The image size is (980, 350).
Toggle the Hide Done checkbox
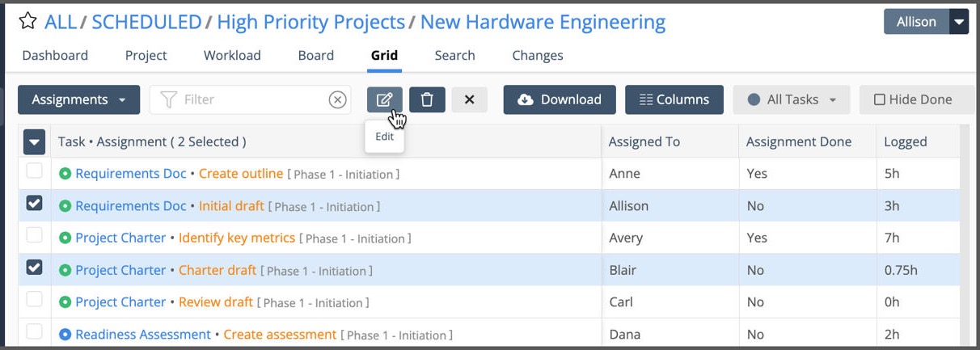(x=880, y=99)
